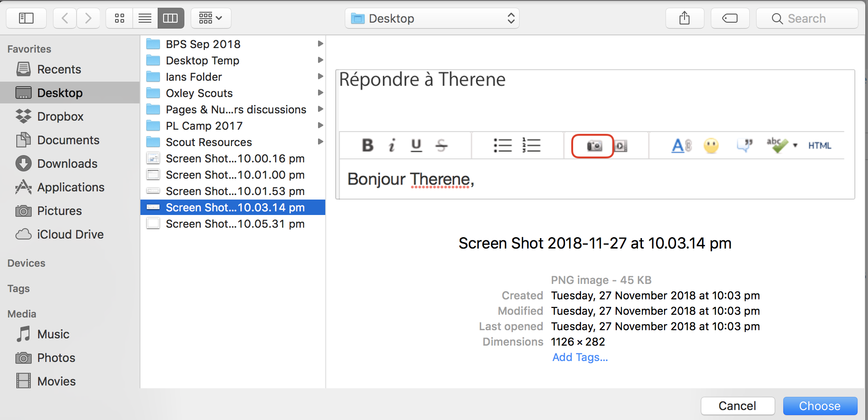This screenshot has width=868, height=420.
Task: Switch to icon view
Action: point(120,18)
